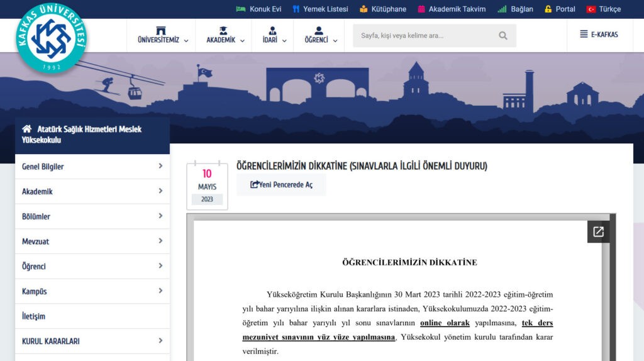Screen dimensions: 644x361
Task: Click the search magnifier icon
Action: pos(502,36)
